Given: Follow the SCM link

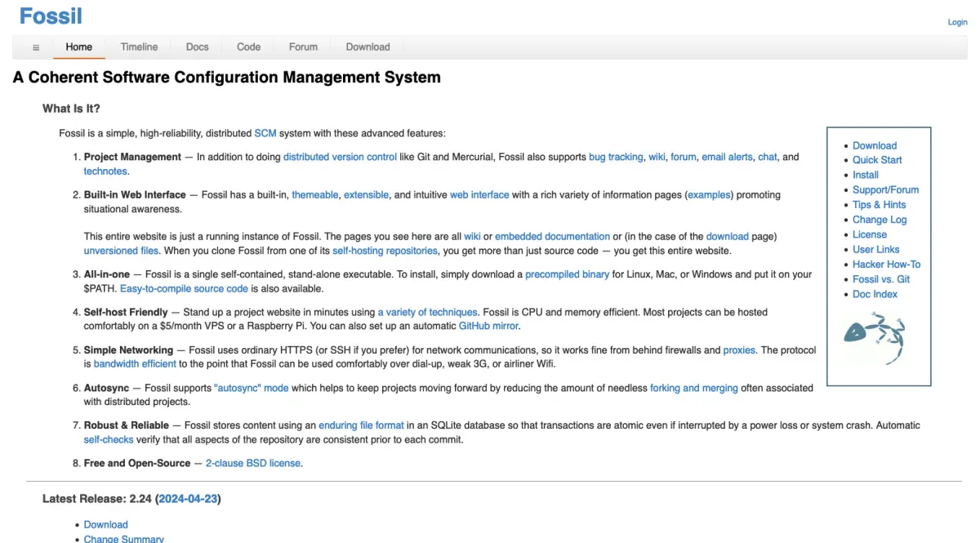Looking at the screenshot, I should (265, 133).
